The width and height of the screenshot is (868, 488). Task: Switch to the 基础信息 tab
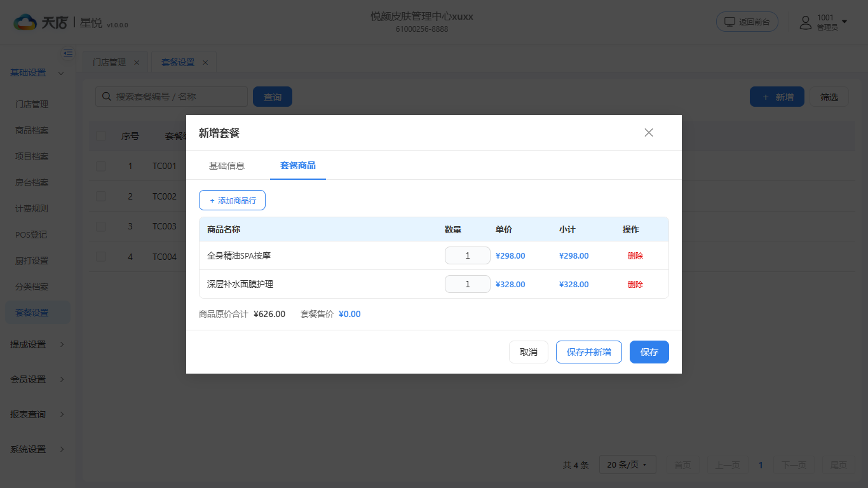(227, 166)
